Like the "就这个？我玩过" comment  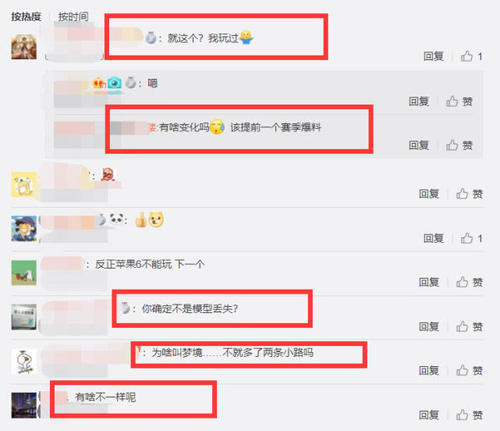pyautogui.click(x=472, y=56)
